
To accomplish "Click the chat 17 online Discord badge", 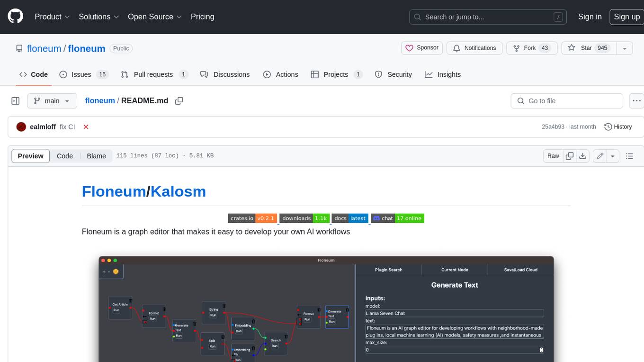I will (397, 218).
